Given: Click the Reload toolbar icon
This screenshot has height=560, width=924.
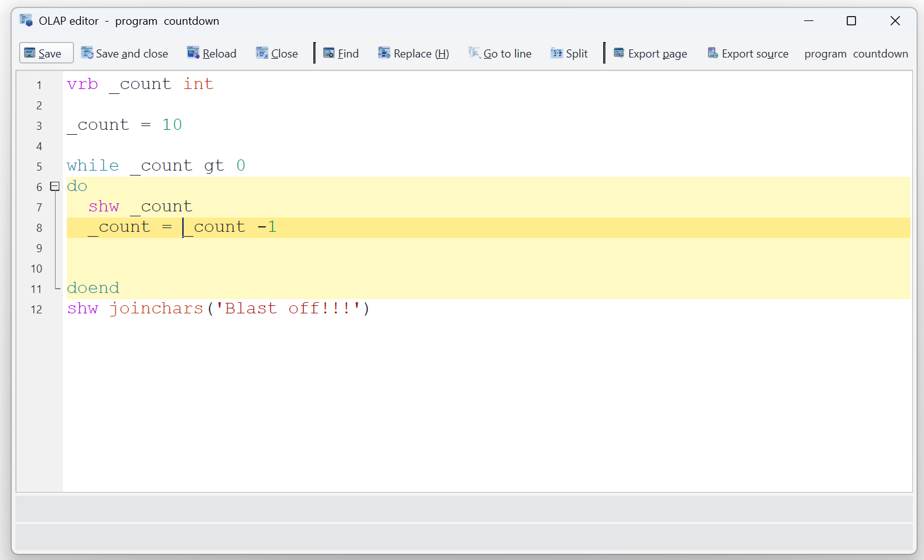Looking at the screenshot, I should click(x=193, y=53).
